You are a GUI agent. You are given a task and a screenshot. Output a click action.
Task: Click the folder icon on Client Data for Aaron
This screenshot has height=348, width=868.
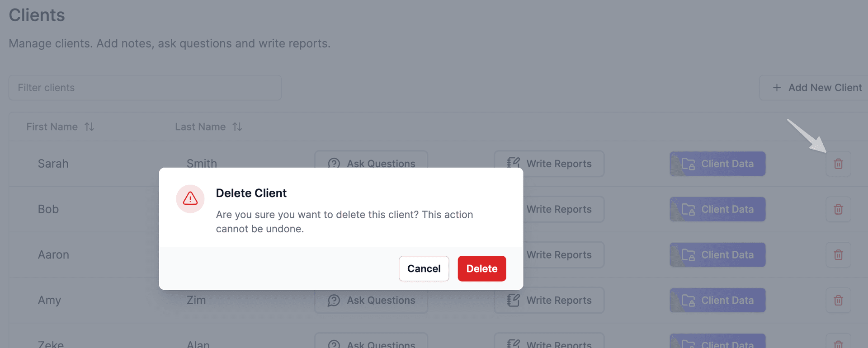click(x=688, y=254)
